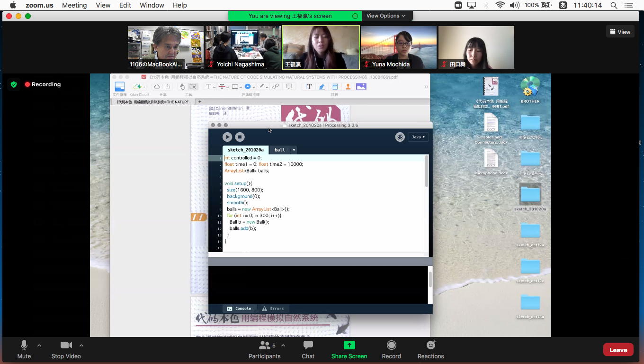This screenshot has width=644, height=364.
Task: Open the Processing debugger toggle icon
Action: 400,137
